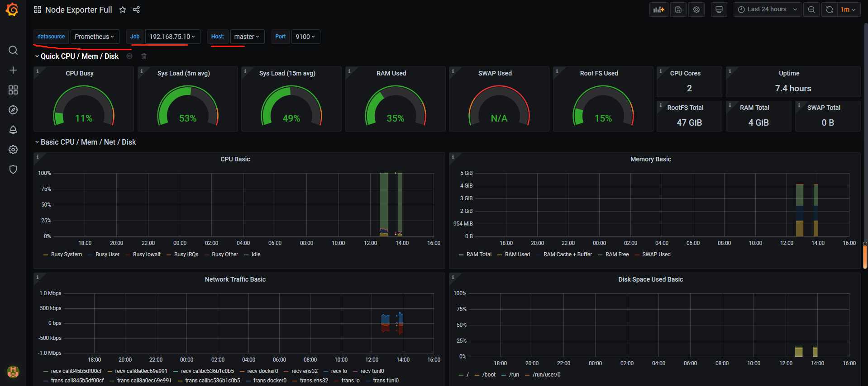Open the Host master dropdown
The image size is (868, 386).
(247, 37)
